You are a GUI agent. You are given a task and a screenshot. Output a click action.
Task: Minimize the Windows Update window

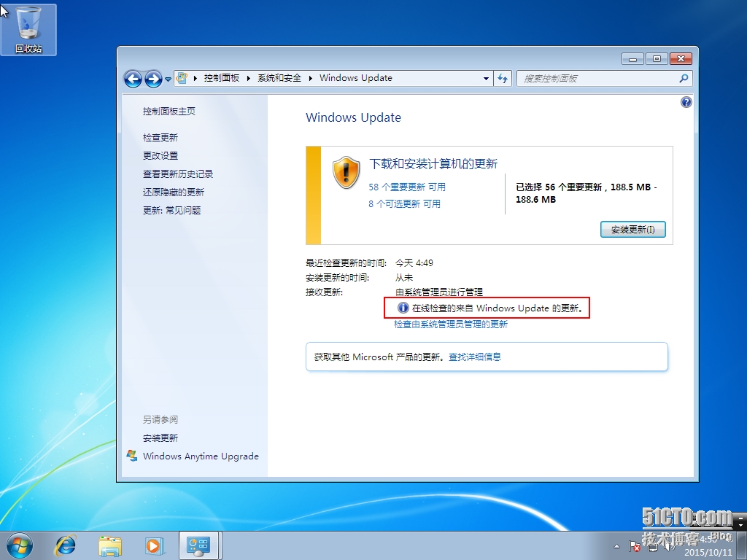click(633, 59)
